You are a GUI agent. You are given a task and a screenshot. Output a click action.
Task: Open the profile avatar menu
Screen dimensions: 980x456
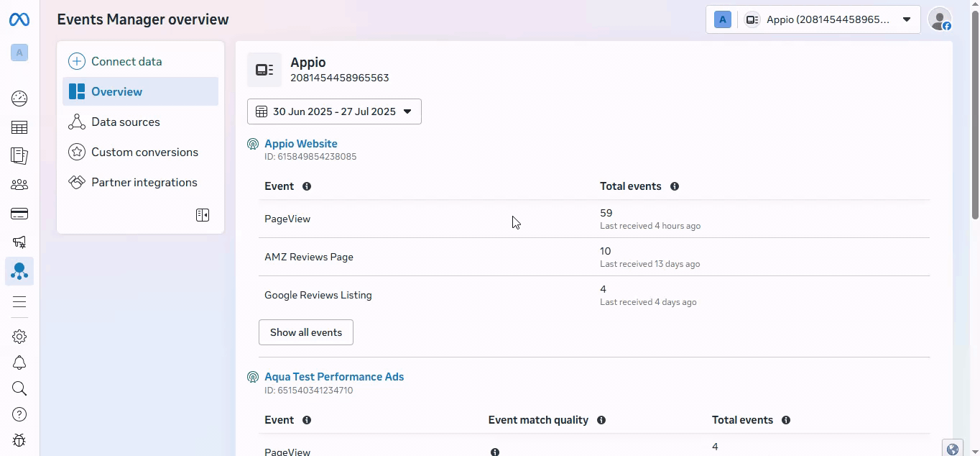click(940, 19)
